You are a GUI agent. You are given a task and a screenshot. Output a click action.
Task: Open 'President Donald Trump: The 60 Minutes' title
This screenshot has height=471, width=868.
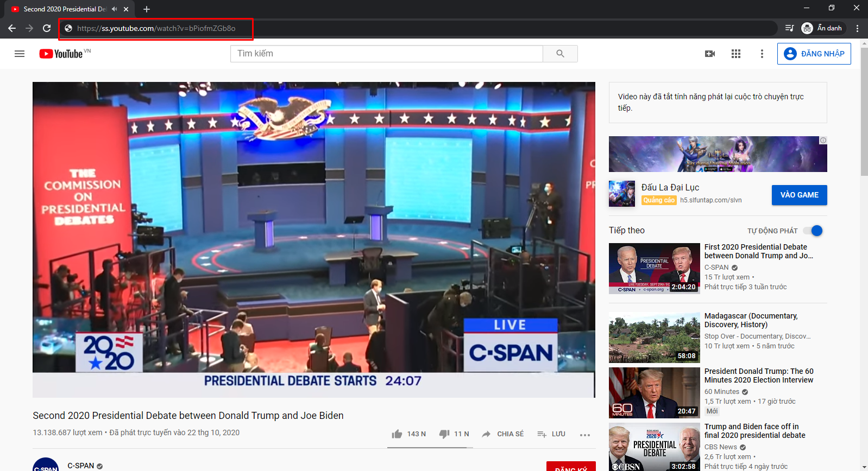coord(759,375)
